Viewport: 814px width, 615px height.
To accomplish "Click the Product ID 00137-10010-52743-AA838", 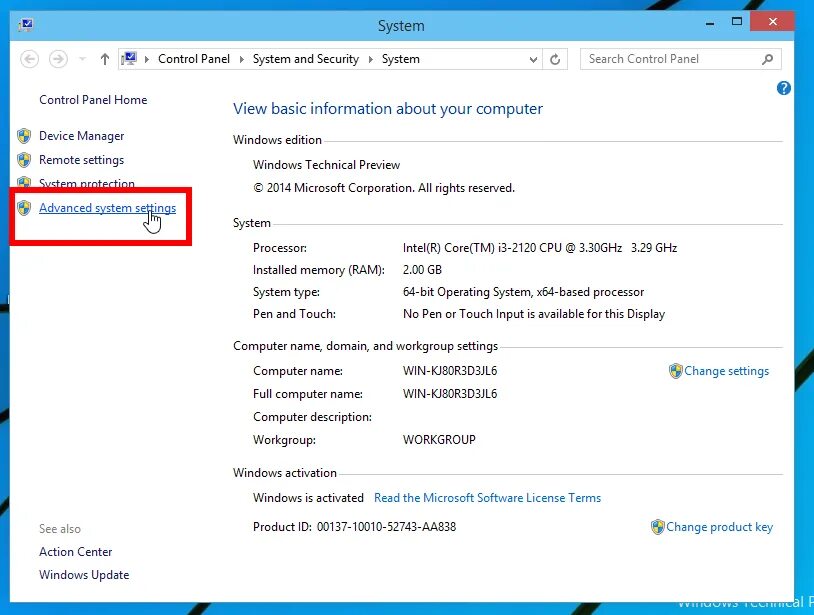I will tap(355, 527).
